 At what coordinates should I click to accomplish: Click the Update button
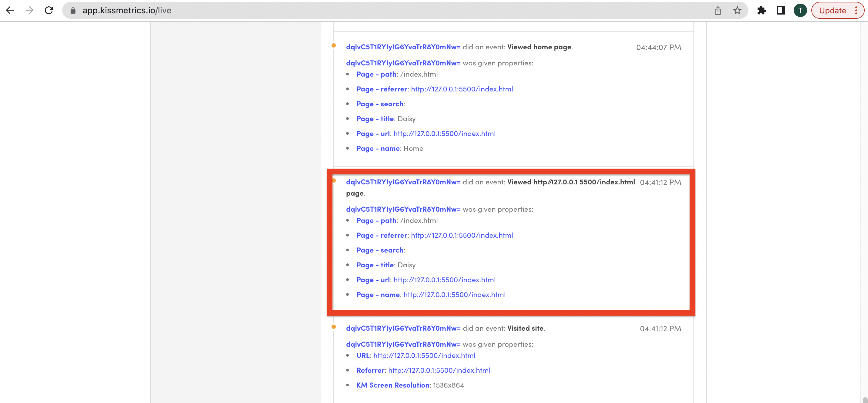pyautogui.click(x=832, y=10)
